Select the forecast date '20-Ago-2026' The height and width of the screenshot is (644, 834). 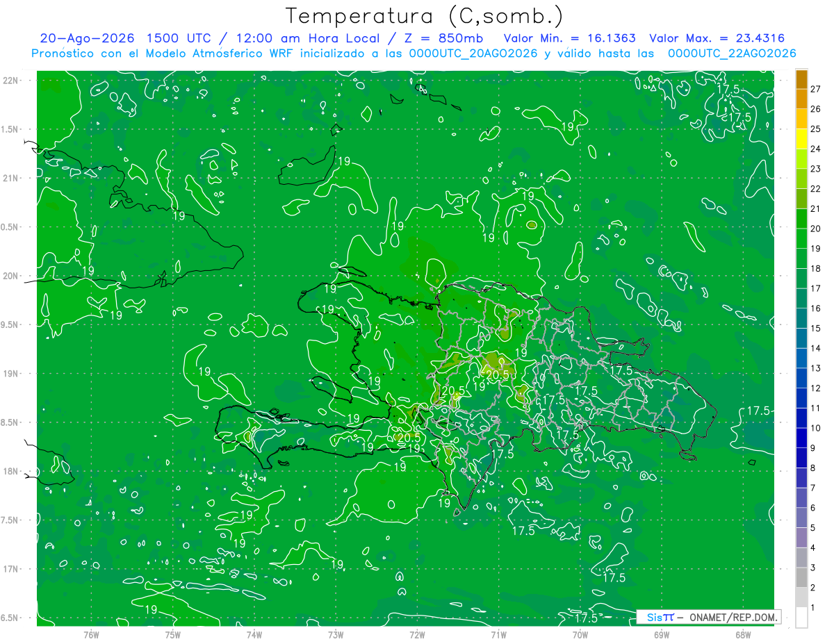click(x=86, y=38)
